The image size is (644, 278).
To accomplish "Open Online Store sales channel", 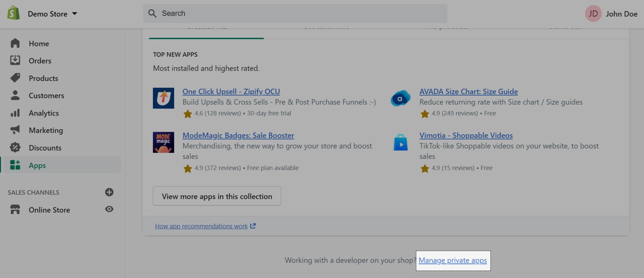I will coord(50,210).
